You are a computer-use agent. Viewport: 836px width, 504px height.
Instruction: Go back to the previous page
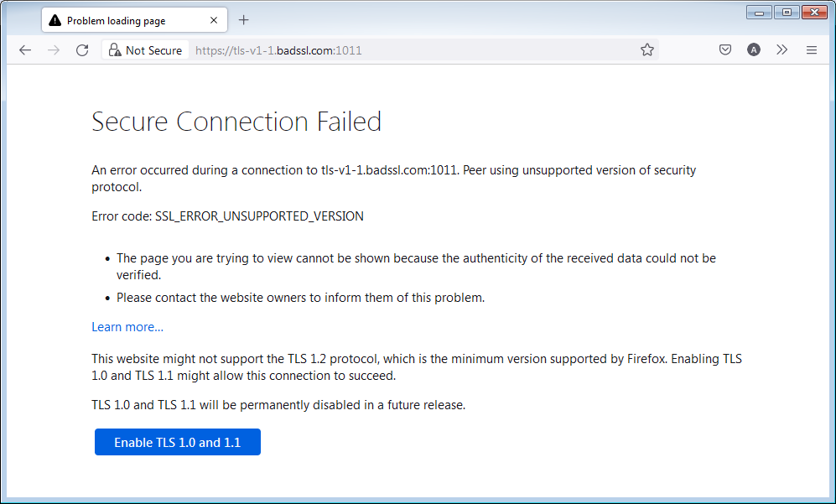tap(25, 50)
